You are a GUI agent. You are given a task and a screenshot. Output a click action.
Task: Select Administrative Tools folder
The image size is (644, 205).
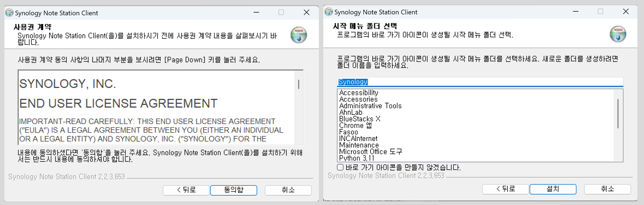(370, 106)
